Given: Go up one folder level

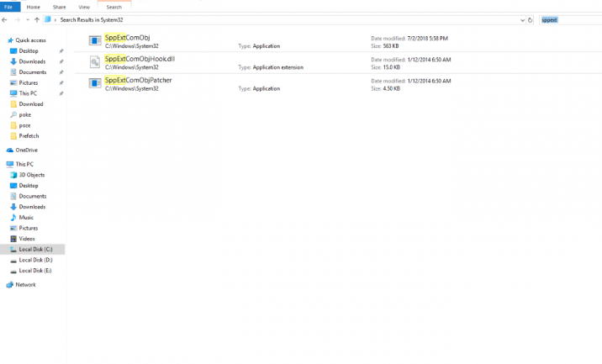Looking at the screenshot, I should [37, 20].
